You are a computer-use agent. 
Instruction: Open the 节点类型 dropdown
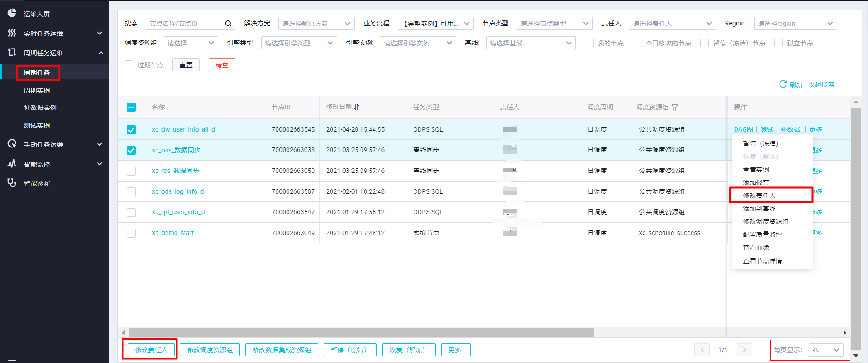coord(554,24)
